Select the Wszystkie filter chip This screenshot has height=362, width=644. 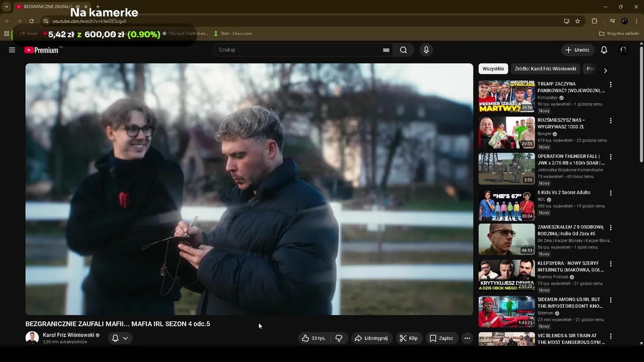[x=493, y=69]
